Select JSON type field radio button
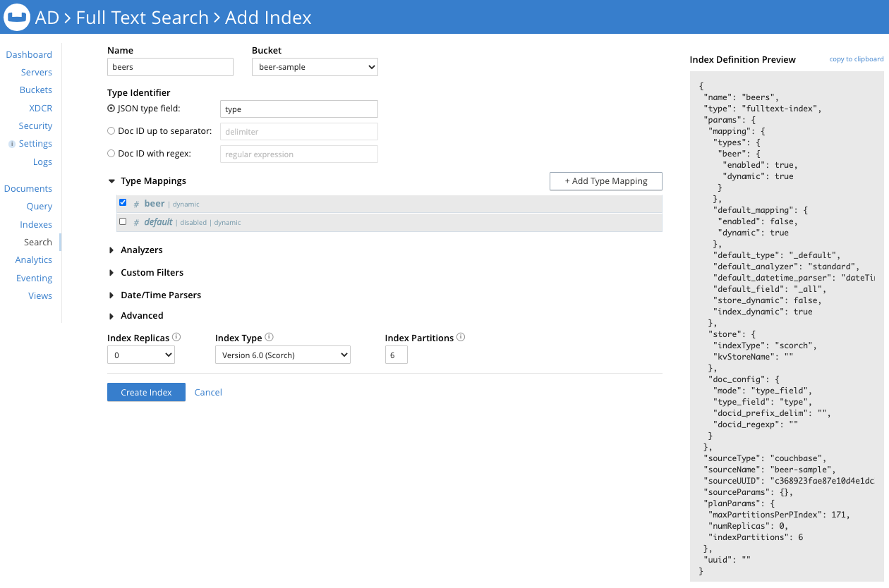The width and height of the screenshot is (889, 588). pyautogui.click(x=111, y=109)
